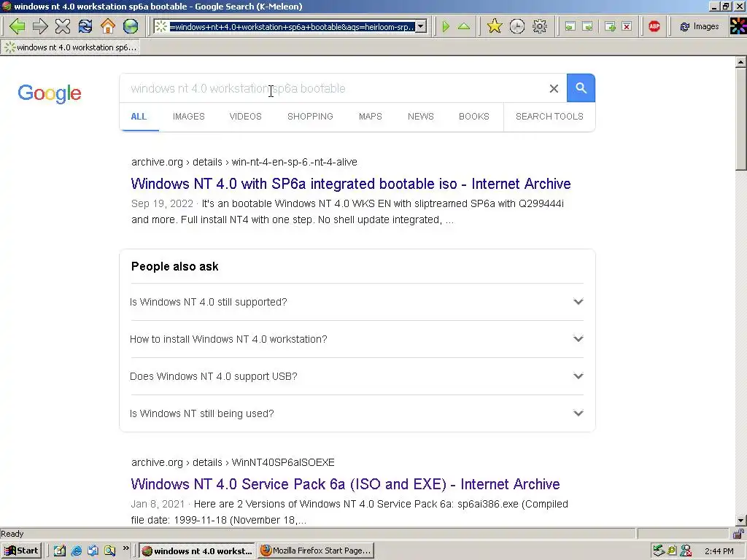This screenshot has width=747, height=560.
Task: Click the Show Desktop quick launch icon
Action: pos(60,551)
